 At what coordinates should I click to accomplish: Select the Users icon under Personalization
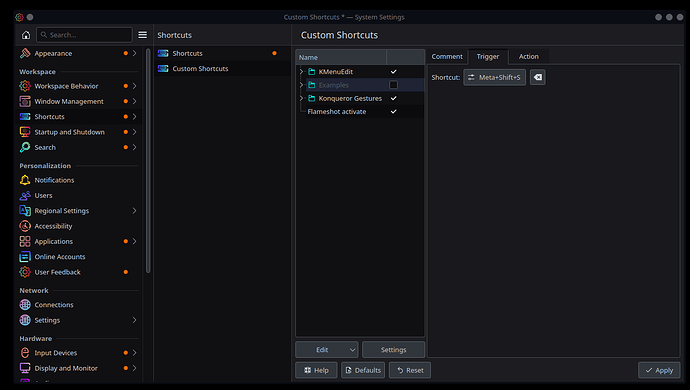click(25, 195)
